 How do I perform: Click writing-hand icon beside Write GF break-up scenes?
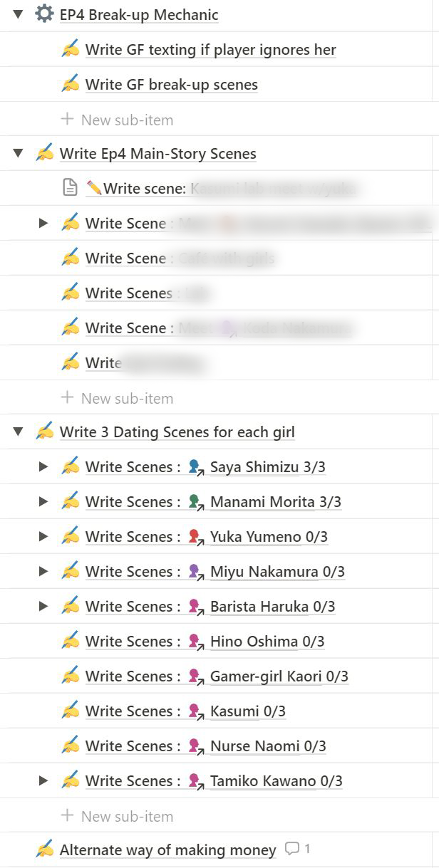[x=70, y=84]
